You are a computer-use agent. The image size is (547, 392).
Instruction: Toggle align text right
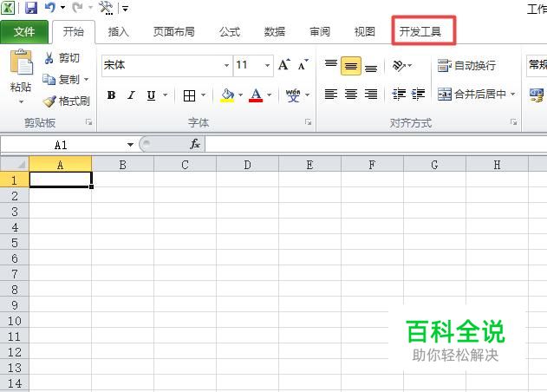pos(371,95)
